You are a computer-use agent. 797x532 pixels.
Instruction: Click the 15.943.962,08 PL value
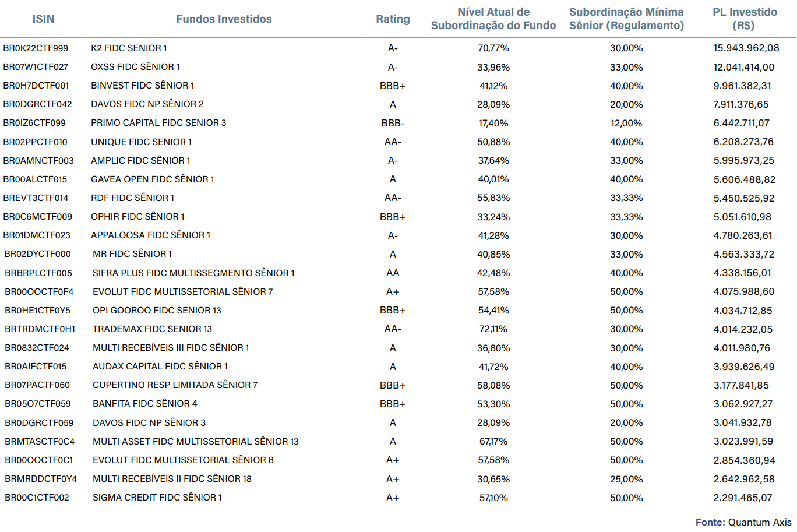click(746, 48)
